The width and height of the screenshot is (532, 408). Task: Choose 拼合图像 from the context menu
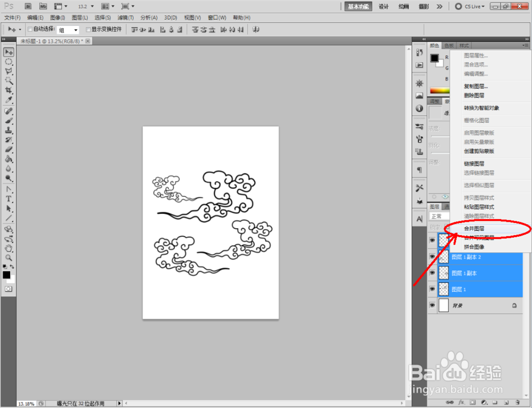(x=491, y=247)
